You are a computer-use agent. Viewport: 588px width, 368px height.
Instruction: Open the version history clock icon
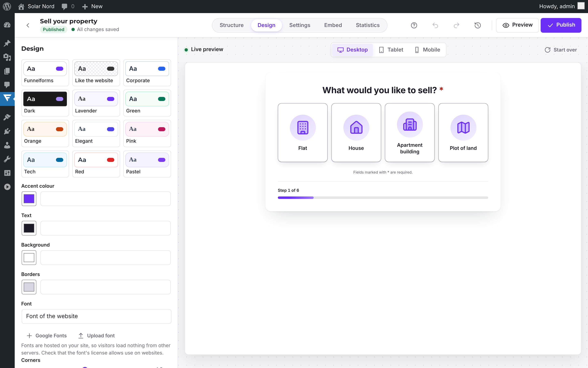478,25
